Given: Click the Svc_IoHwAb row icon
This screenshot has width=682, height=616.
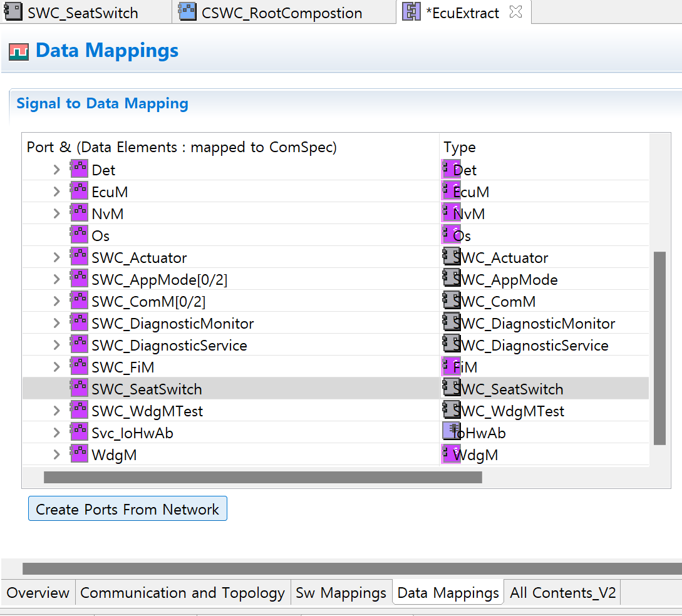Looking at the screenshot, I should click(x=79, y=432).
